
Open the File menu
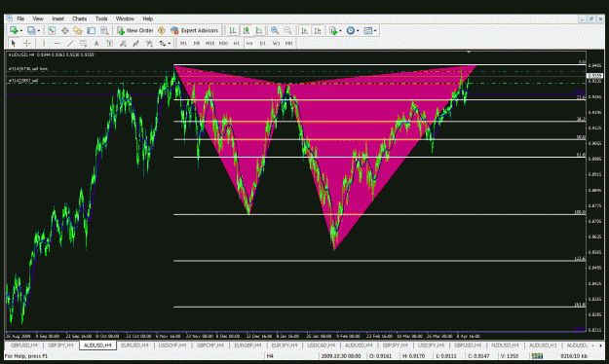pos(20,18)
